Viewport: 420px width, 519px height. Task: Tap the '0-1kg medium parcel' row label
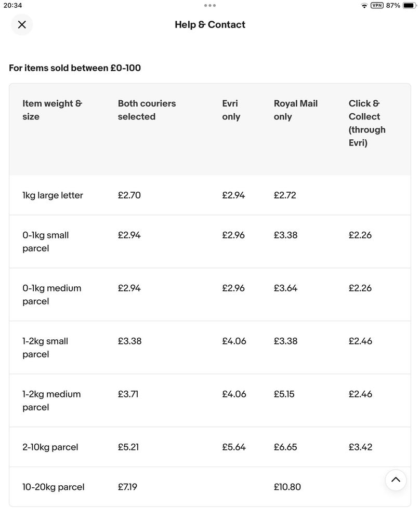click(x=51, y=295)
